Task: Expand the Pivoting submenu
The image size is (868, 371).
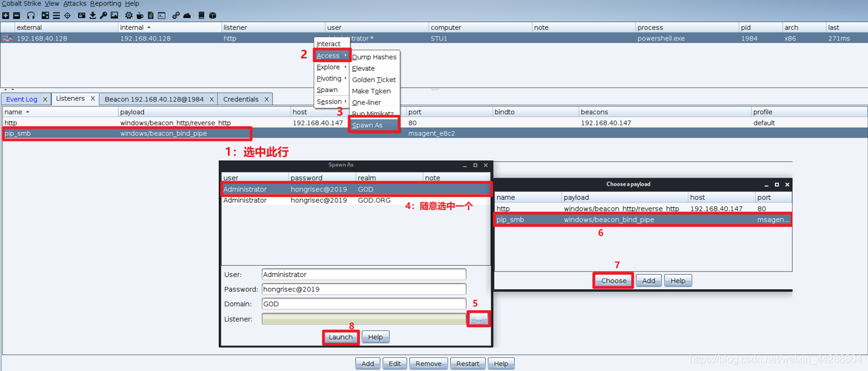Action: 332,78
